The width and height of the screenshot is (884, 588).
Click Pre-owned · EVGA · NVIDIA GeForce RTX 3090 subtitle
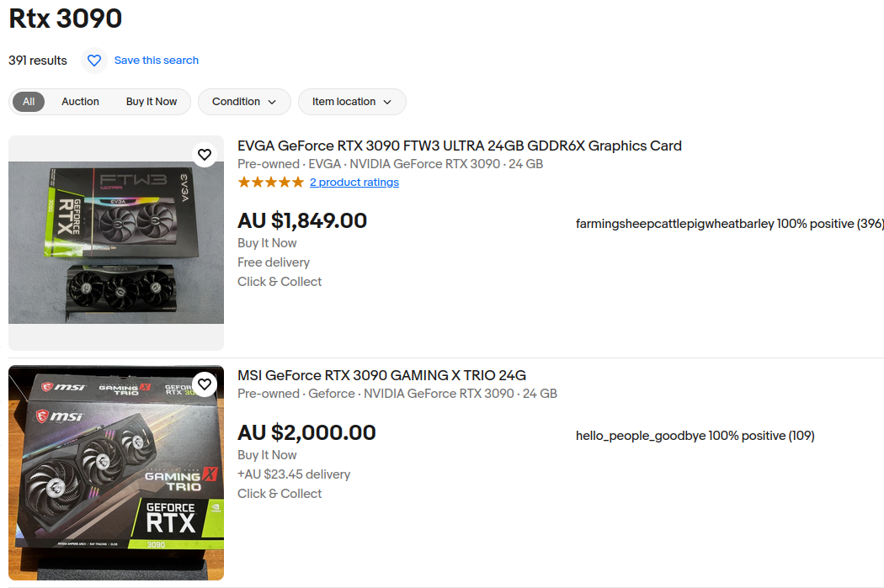click(390, 164)
